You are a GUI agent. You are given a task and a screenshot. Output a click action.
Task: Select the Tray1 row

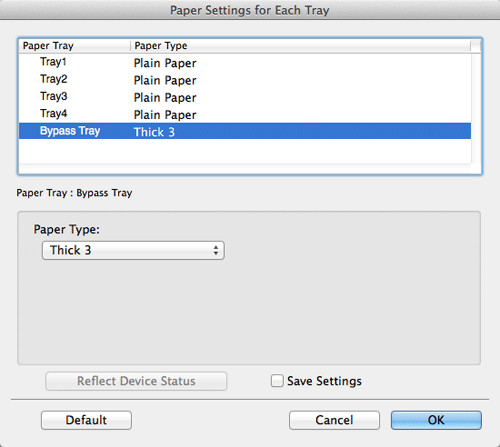click(x=245, y=62)
